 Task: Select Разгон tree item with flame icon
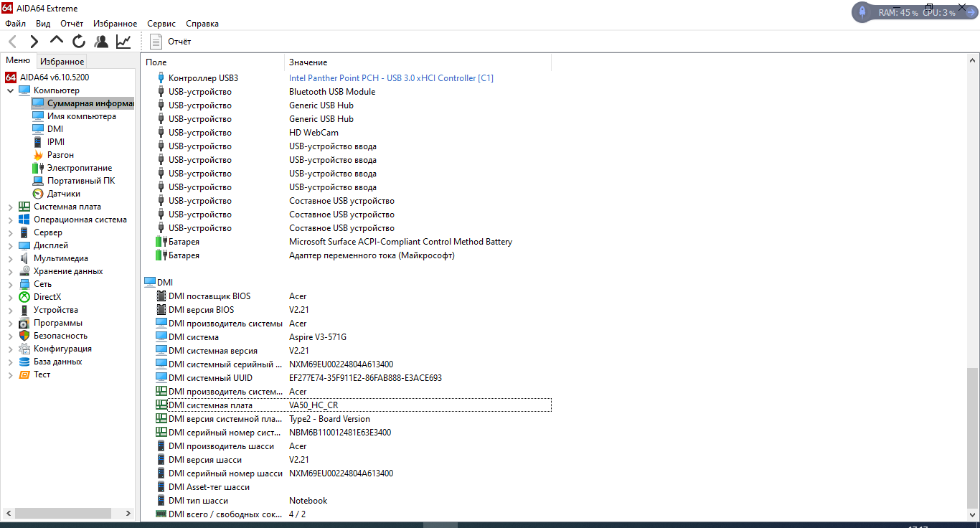point(60,155)
